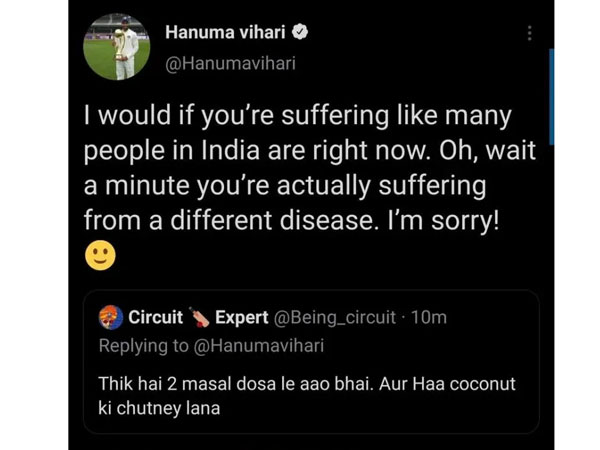Viewport: 600px width, 450px height.
Task: Click the smiley emoji in the tweet
Action: [x=100, y=256]
